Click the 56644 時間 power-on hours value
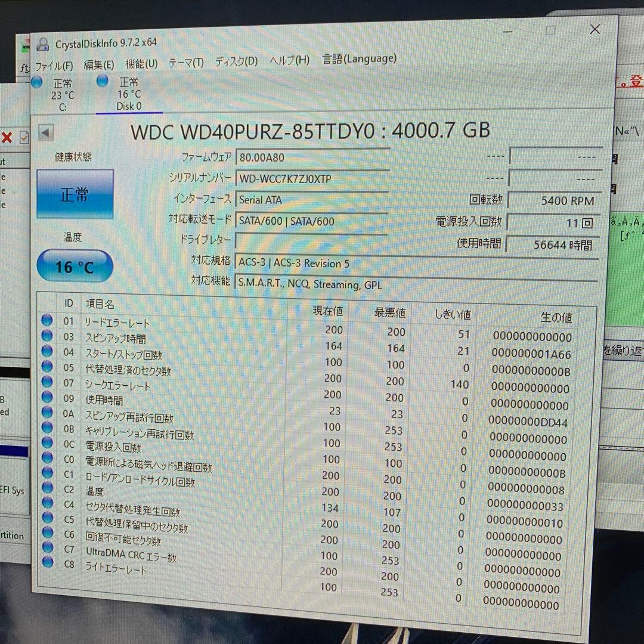The width and height of the screenshot is (644, 644). [553, 245]
